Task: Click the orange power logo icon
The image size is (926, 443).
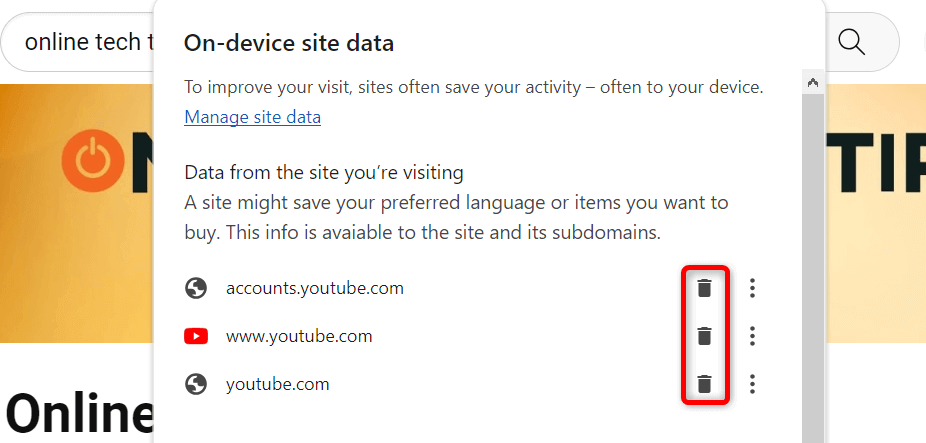Action: point(91,160)
